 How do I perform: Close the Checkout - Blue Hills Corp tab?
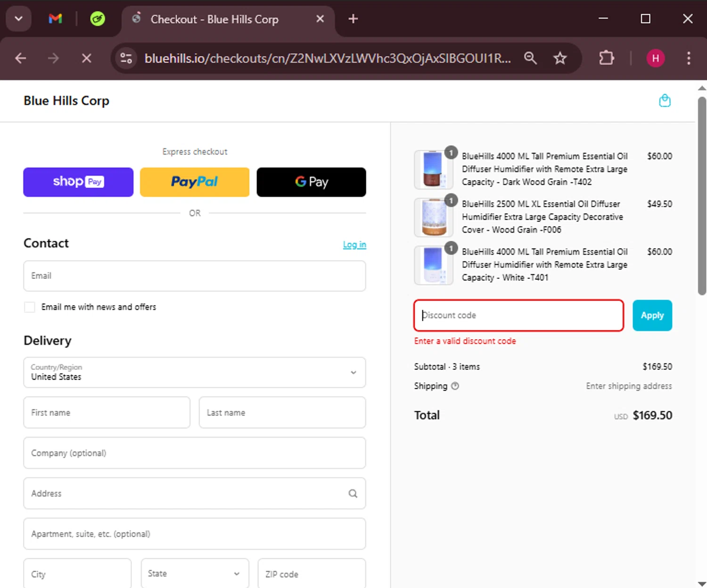click(x=320, y=19)
